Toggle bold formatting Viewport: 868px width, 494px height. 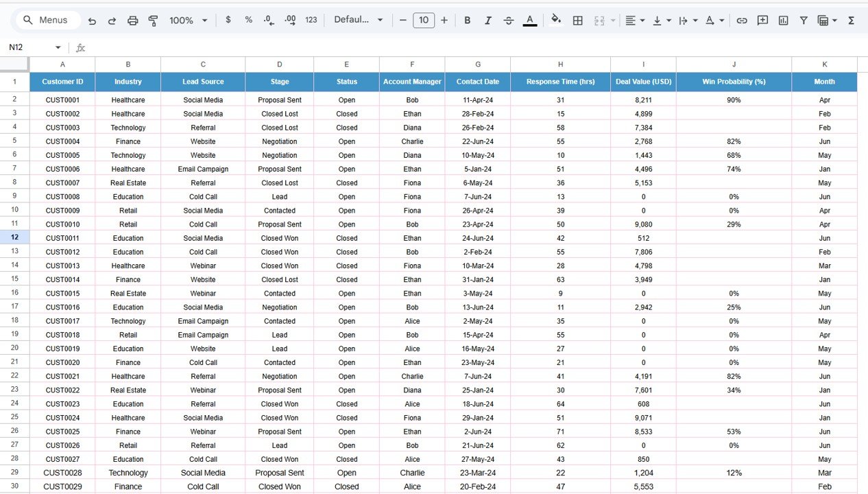pos(468,21)
